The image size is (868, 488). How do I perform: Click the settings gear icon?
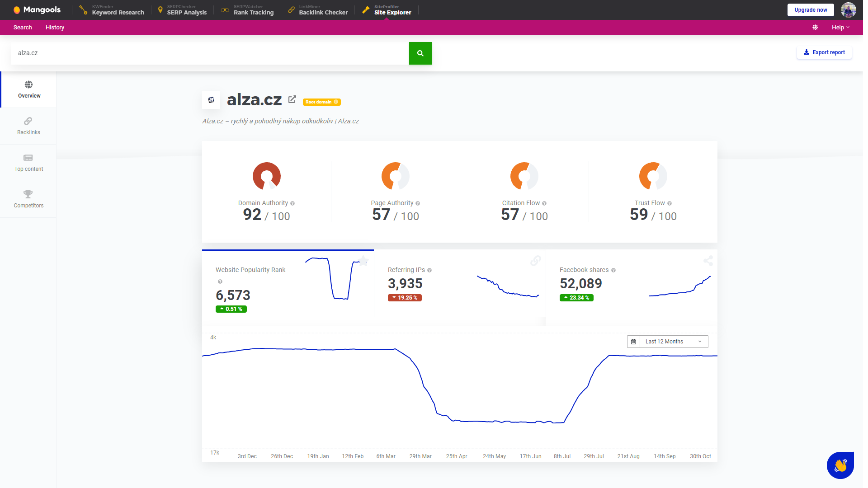[815, 28]
